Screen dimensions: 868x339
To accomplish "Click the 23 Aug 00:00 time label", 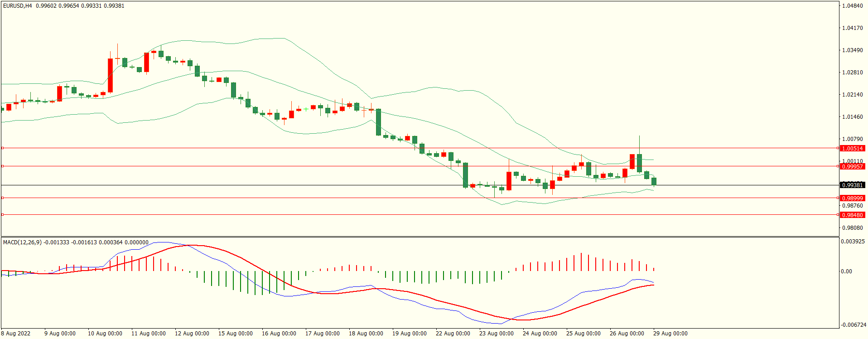I will click(497, 334).
